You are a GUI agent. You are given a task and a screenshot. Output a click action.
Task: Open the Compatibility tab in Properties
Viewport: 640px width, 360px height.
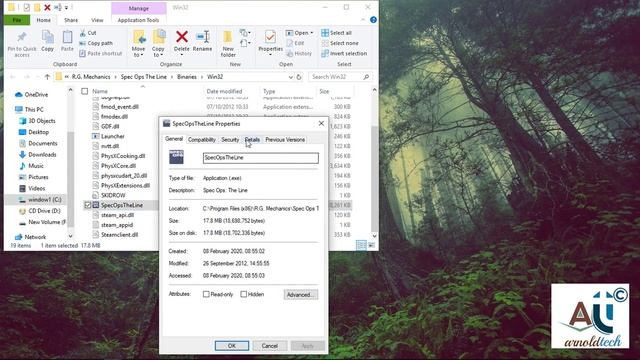point(202,140)
